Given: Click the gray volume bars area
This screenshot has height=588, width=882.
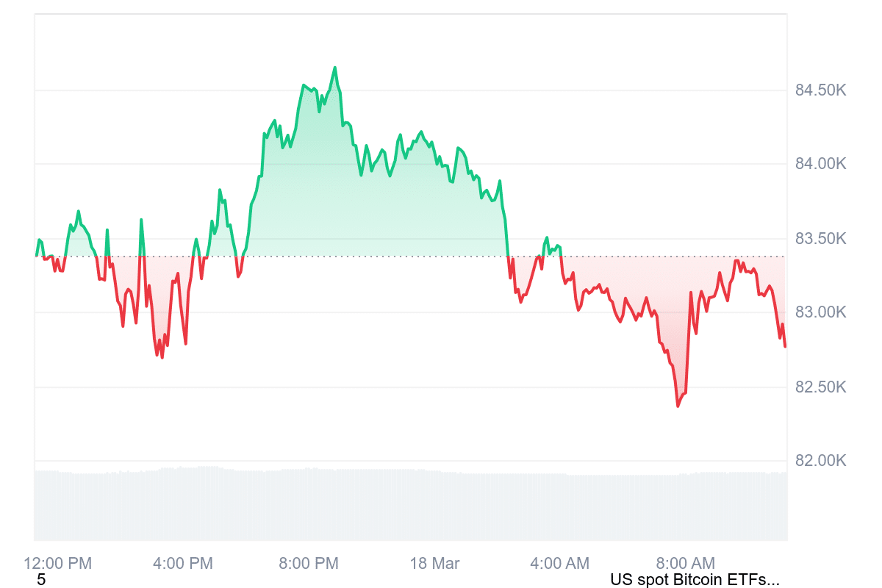Looking at the screenshot, I should pos(410,507).
